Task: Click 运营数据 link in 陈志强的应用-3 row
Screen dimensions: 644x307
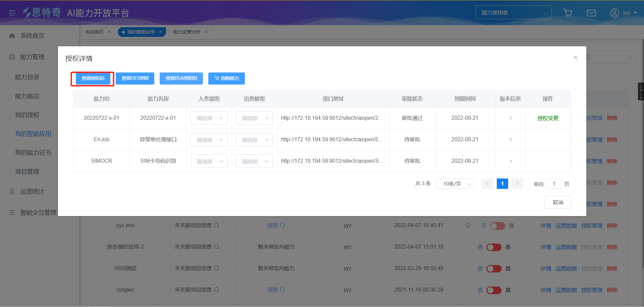Action: 566,247
